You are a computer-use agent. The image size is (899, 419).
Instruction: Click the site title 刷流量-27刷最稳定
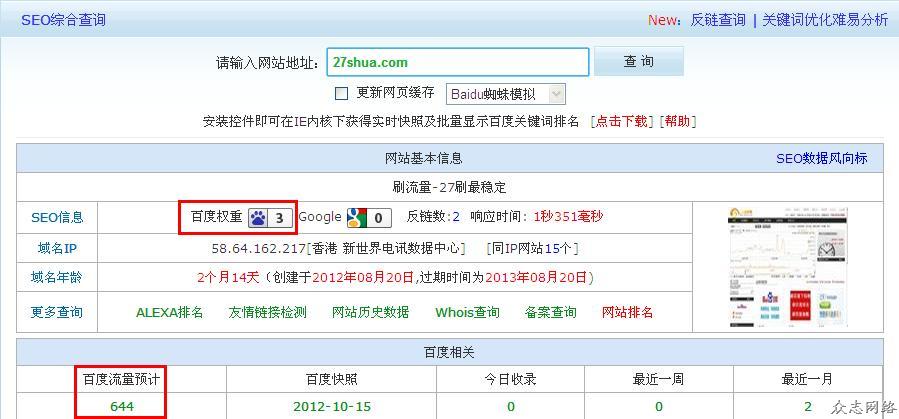click(449, 187)
